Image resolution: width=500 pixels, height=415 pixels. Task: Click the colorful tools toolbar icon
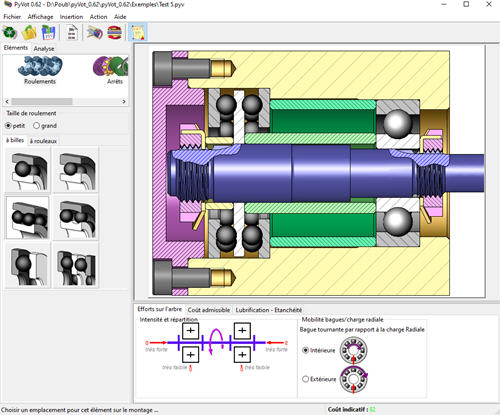(x=95, y=33)
